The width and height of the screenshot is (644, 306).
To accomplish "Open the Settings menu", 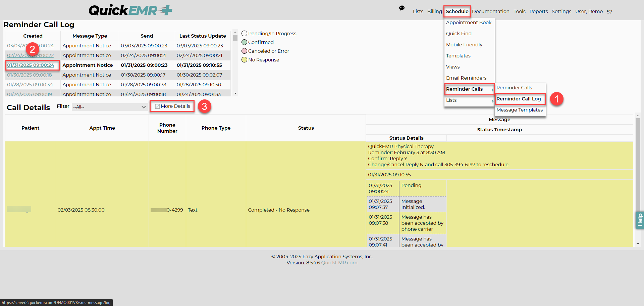I will coord(561,11).
